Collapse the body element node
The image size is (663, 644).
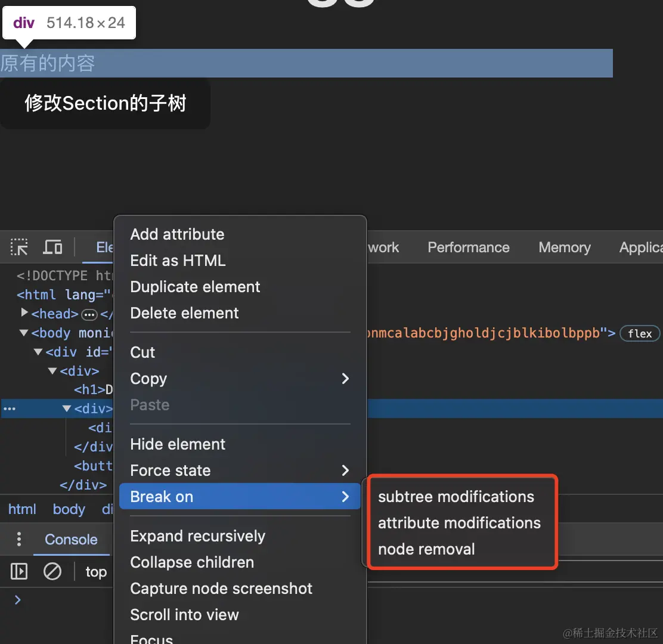[24, 333]
